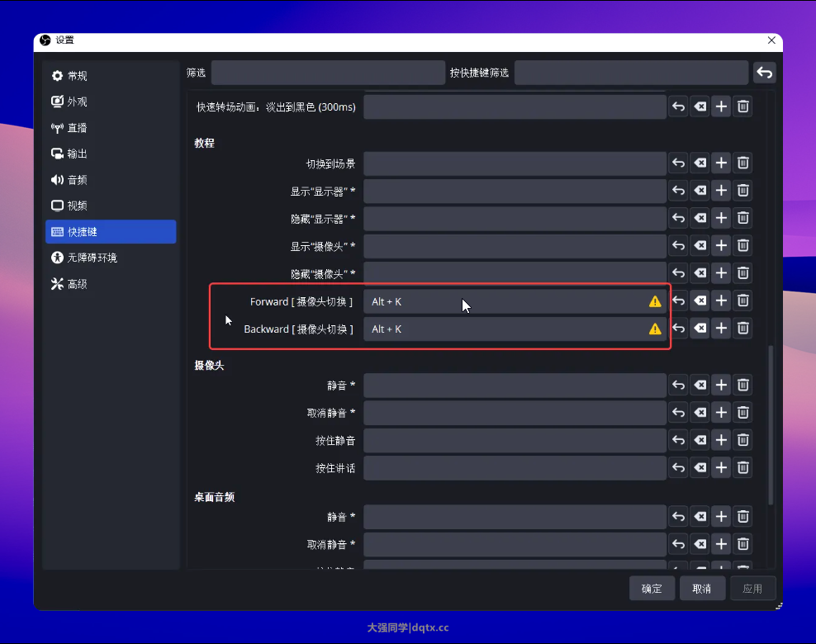816x644 pixels.
Task: Click the 筛选 filter text box
Action: pyautogui.click(x=328, y=73)
